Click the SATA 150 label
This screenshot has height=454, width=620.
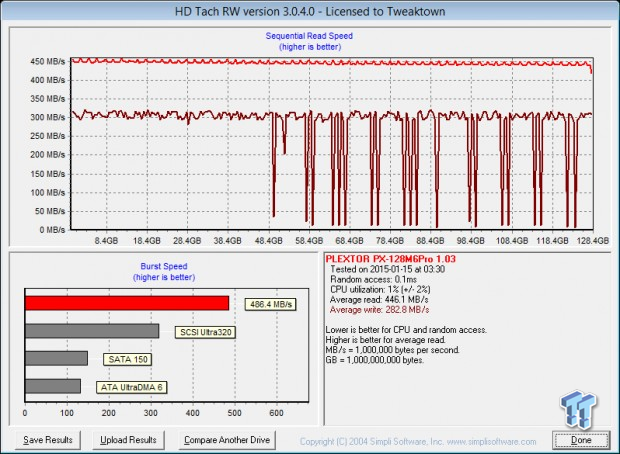(128, 359)
